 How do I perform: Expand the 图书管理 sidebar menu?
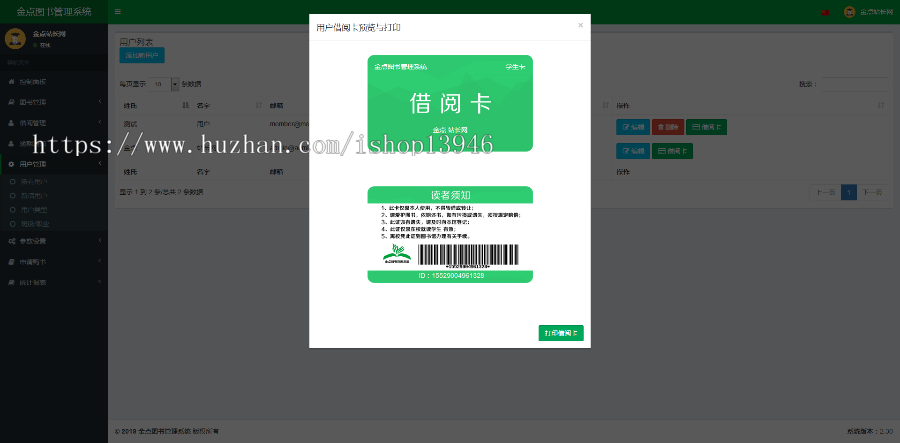pyautogui.click(x=54, y=102)
